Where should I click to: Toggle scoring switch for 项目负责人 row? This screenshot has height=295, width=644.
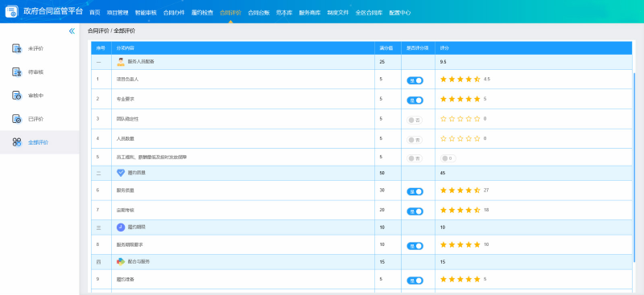point(415,80)
